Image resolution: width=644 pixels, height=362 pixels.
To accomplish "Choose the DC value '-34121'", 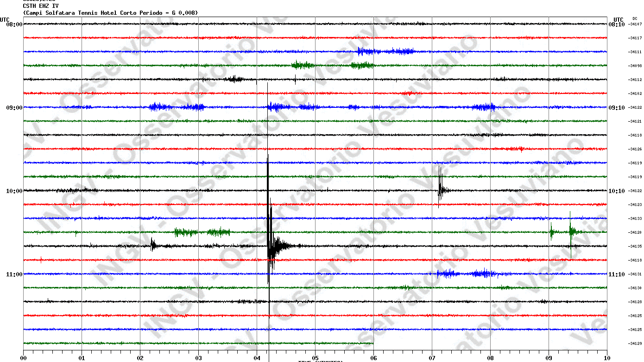I will click(x=635, y=121).
